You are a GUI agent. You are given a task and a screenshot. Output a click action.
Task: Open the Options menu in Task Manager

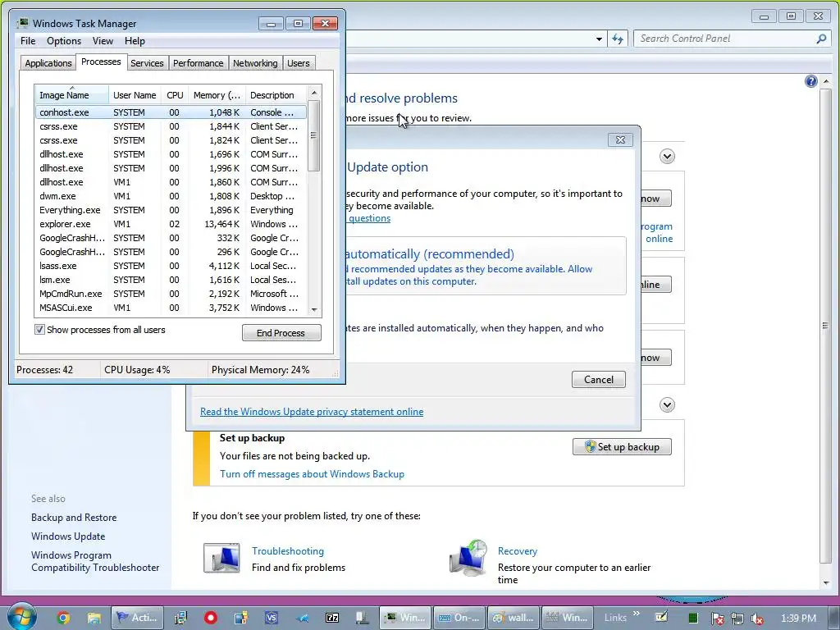click(x=64, y=41)
